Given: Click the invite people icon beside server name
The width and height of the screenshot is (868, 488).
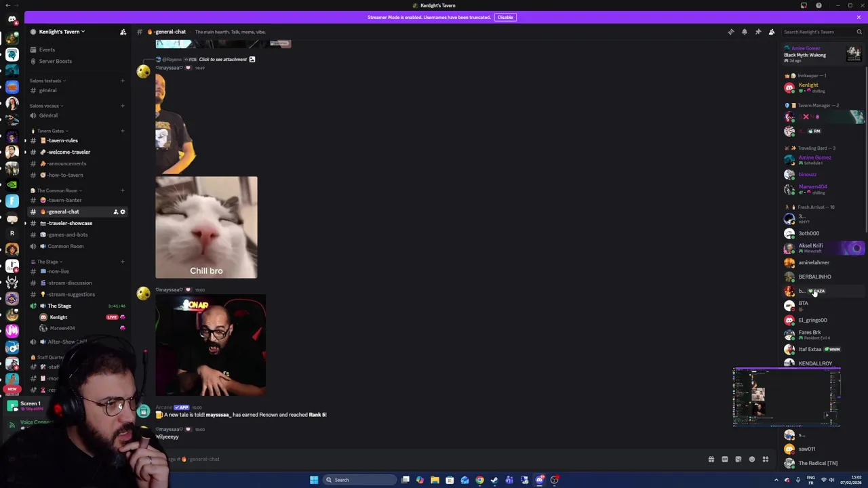Looking at the screenshot, I should [x=123, y=32].
